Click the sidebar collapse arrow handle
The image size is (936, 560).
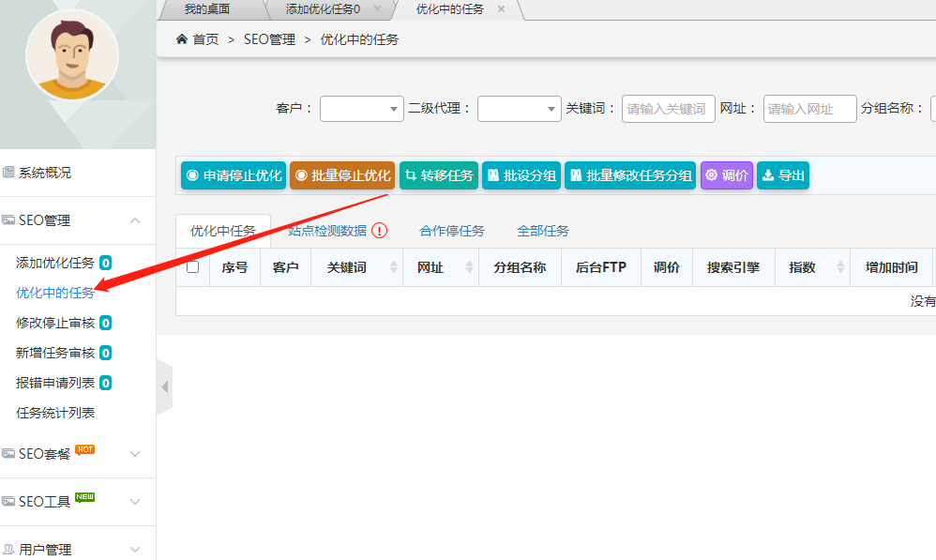[165, 386]
